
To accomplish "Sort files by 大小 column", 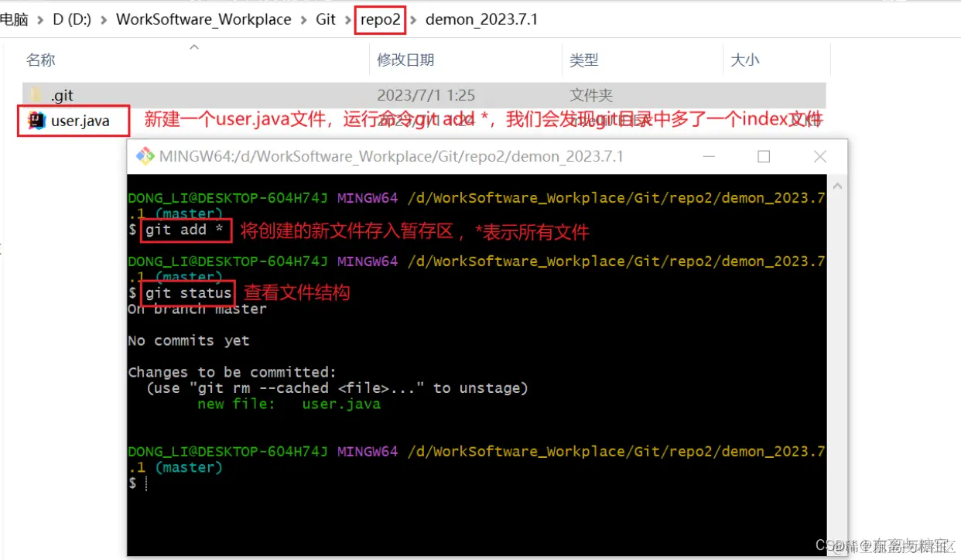I will click(745, 60).
